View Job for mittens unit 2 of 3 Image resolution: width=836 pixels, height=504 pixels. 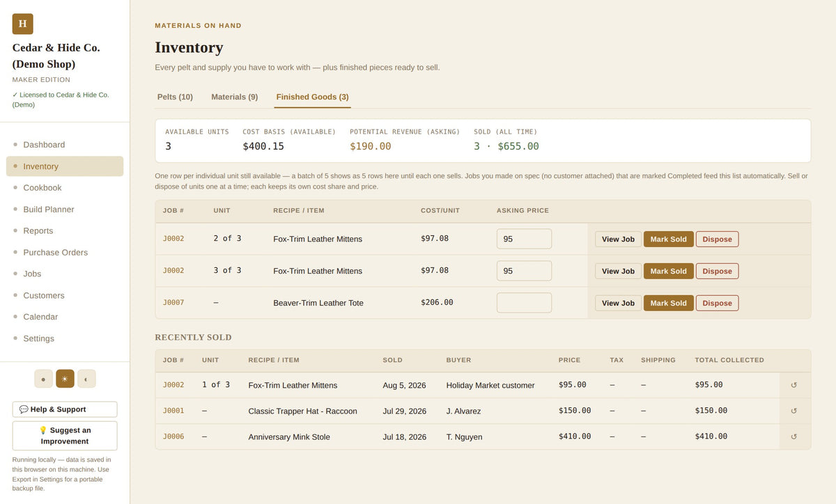tap(618, 239)
